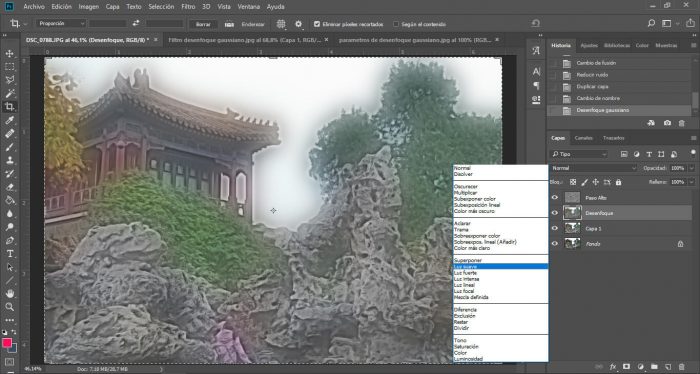Toggle lock all layer attributes

pos(618,182)
